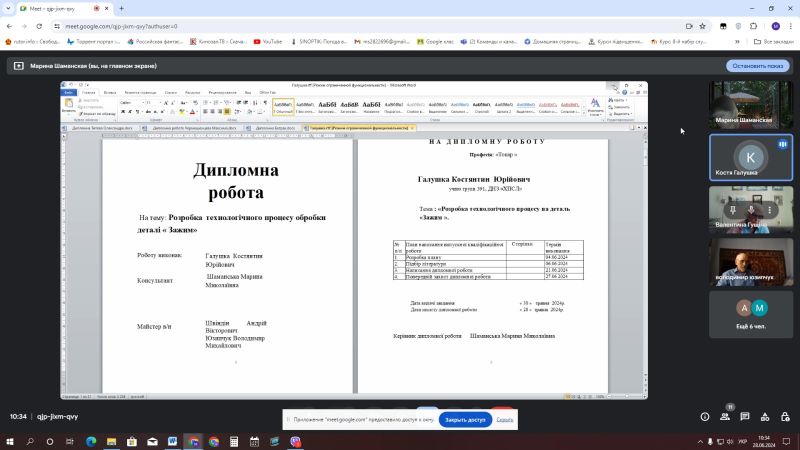800x450 pixels.
Task: Show hidden system tray icons
Action: coord(700,441)
